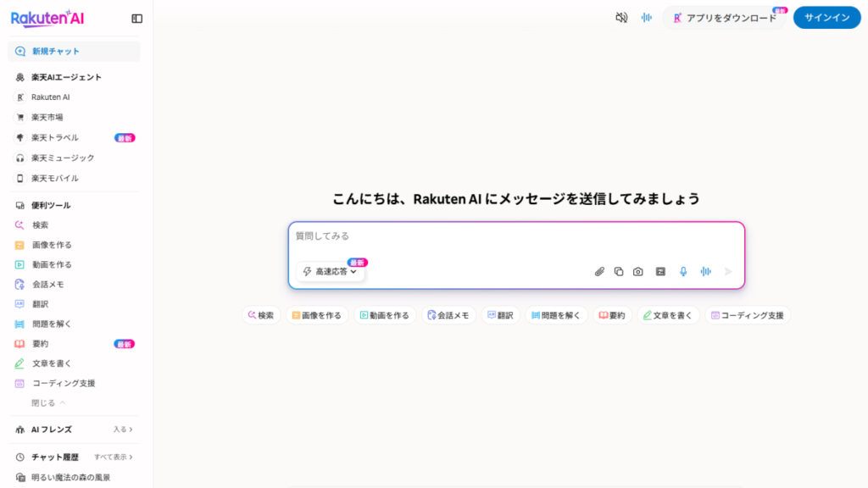Toggle the sidebar collapse panel icon

click(137, 19)
